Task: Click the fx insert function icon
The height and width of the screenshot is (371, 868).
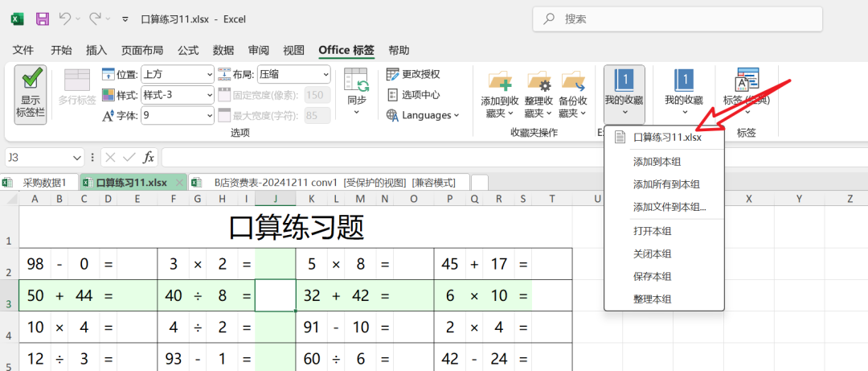Action: (x=149, y=158)
